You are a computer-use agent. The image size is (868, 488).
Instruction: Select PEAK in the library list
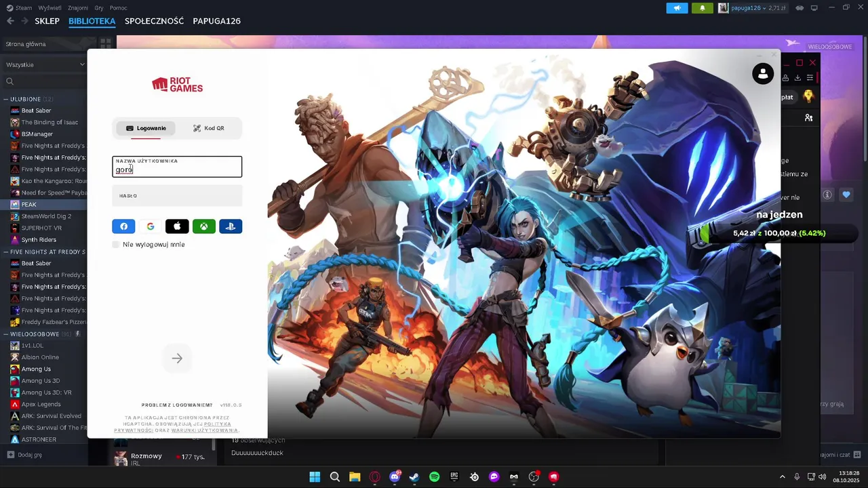pyautogui.click(x=44, y=204)
